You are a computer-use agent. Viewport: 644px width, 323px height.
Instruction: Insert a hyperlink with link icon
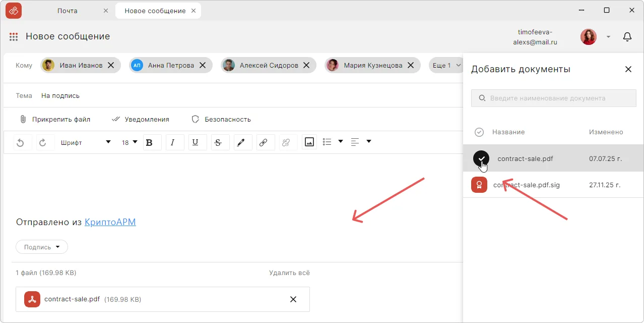[263, 143]
